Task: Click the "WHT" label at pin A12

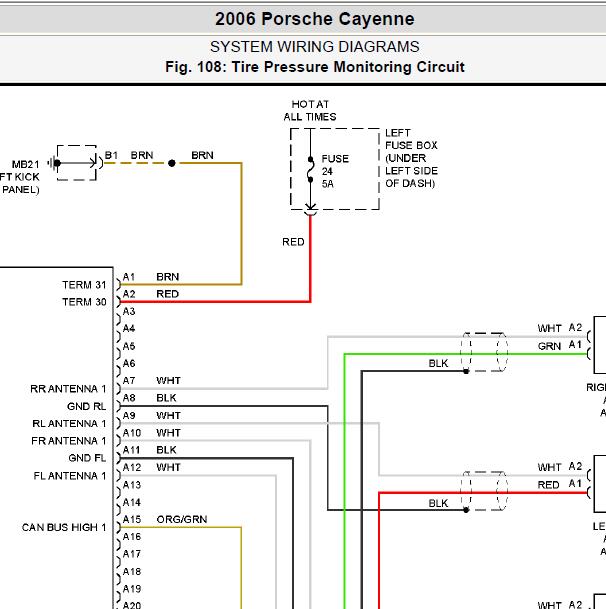Action: point(168,467)
